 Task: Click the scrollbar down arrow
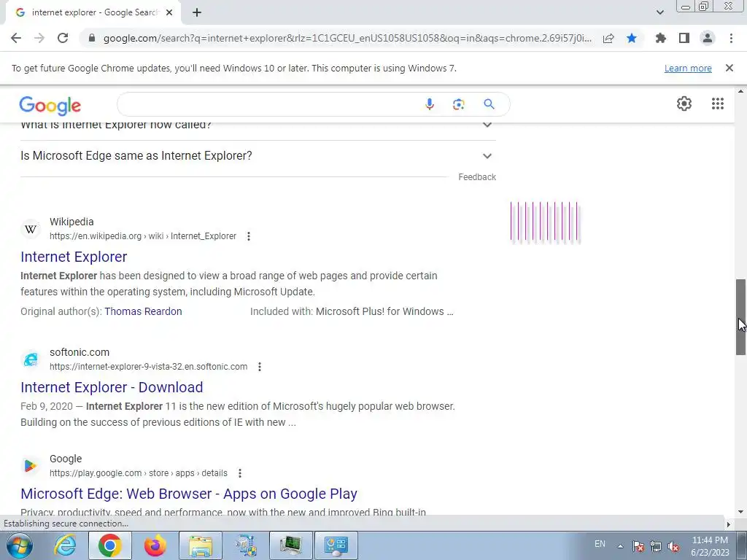[740, 512]
